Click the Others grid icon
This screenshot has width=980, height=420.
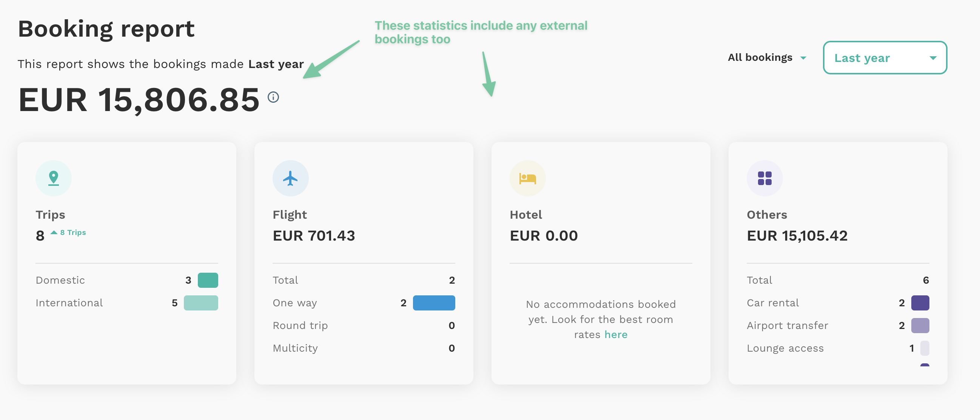tap(765, 178)
